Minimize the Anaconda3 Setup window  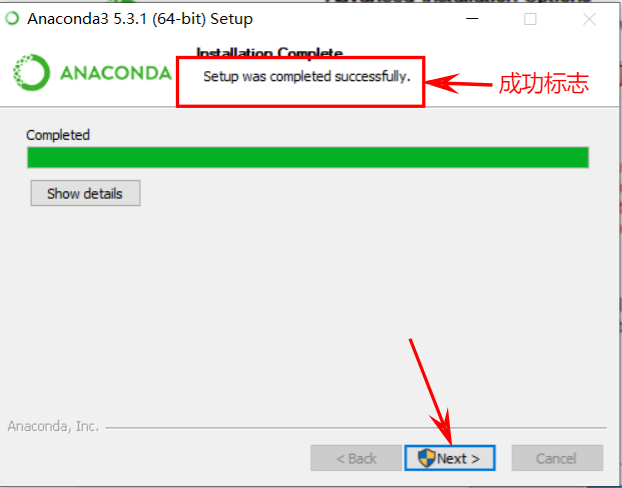(x=472, y=19)
